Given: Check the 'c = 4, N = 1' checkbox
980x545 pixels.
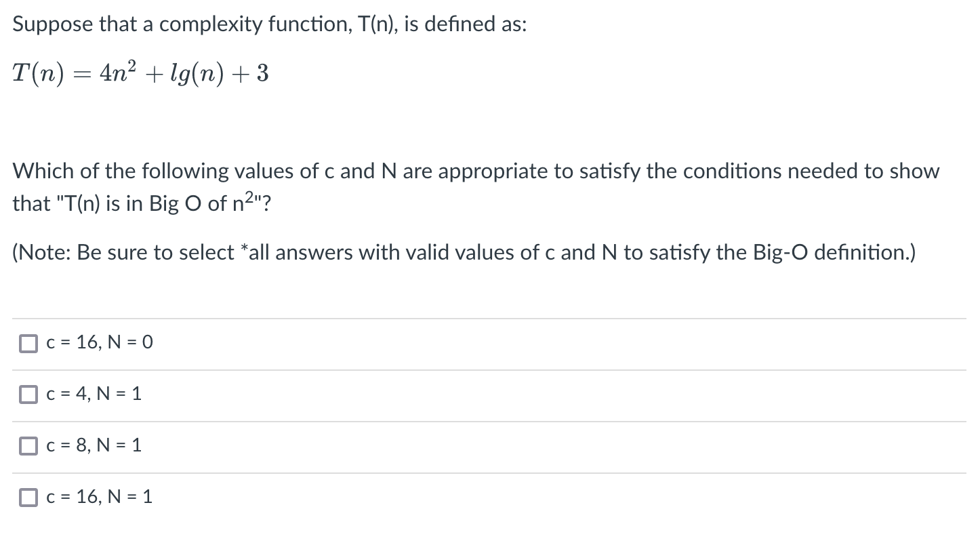Looking at the screenshot, I should [x=28, y=395].
